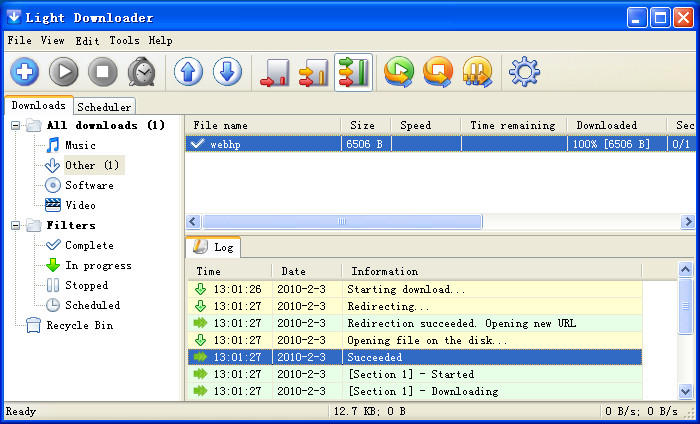Open the Help menu

coord(160,40)
